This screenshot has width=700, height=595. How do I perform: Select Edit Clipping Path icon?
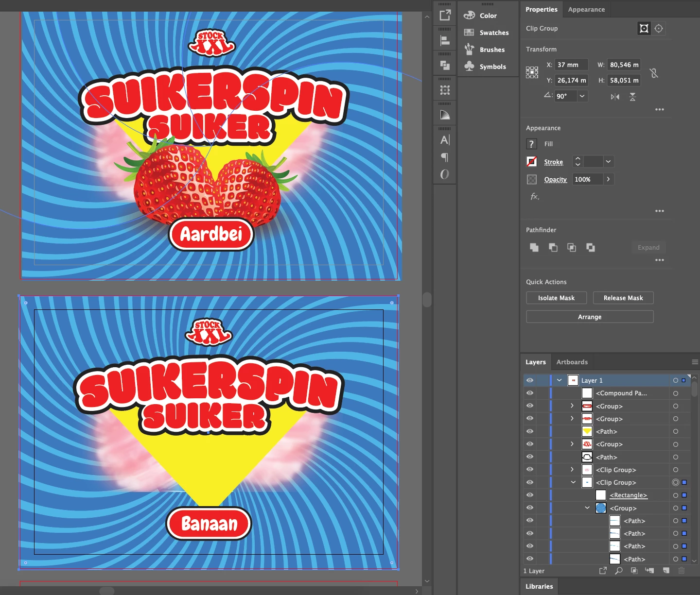(x=644, y=28)
